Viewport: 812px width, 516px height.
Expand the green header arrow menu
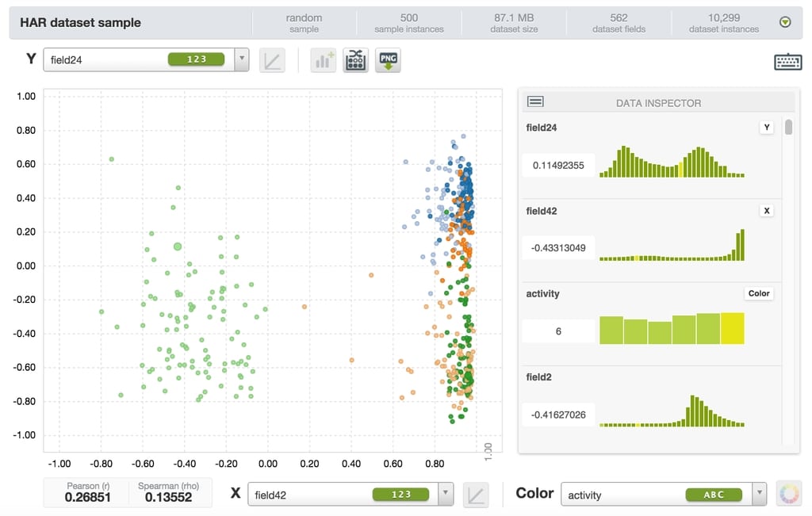click(785, 23)
